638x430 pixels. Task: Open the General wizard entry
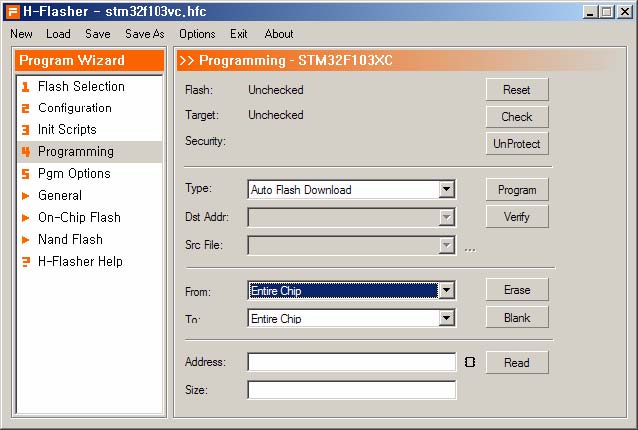[90, 196]
